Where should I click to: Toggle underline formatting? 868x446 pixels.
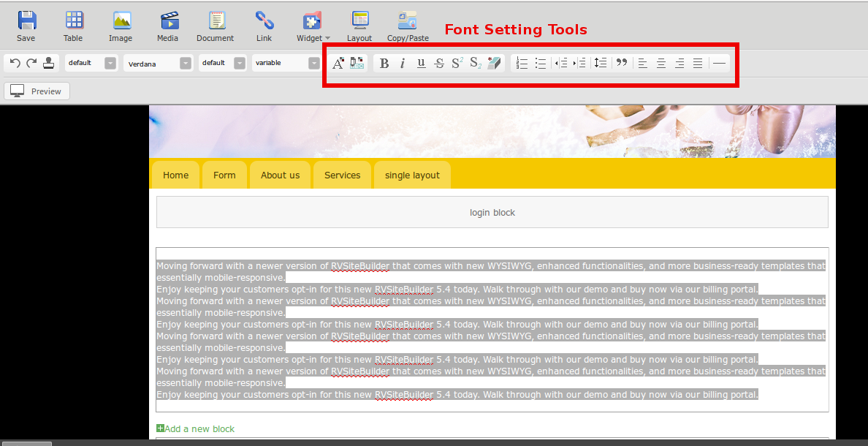click(x=421, y=63)
